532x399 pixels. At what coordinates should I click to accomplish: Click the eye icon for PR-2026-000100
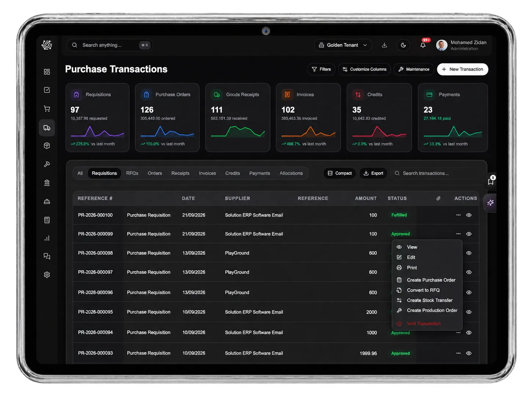click(x=469, y=215)
